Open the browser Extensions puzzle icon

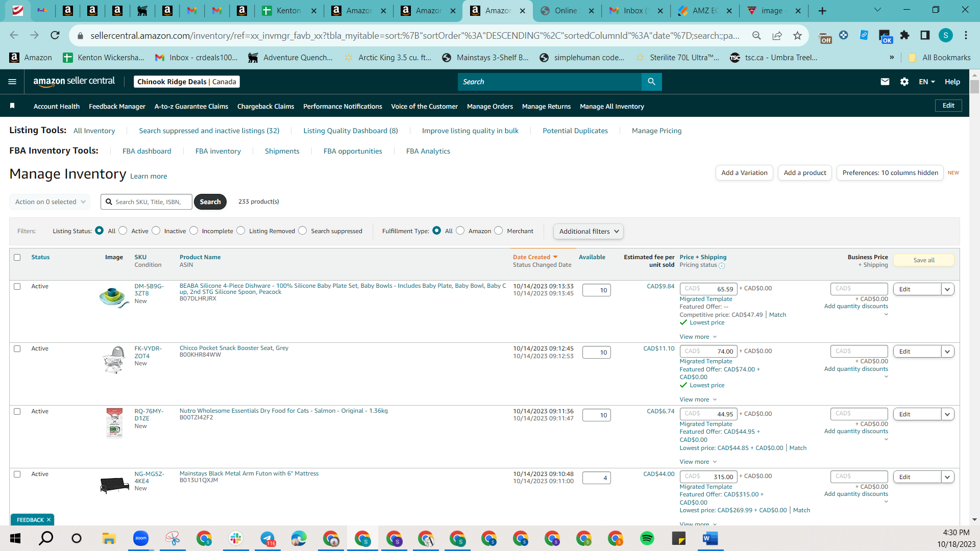point(904,35)
